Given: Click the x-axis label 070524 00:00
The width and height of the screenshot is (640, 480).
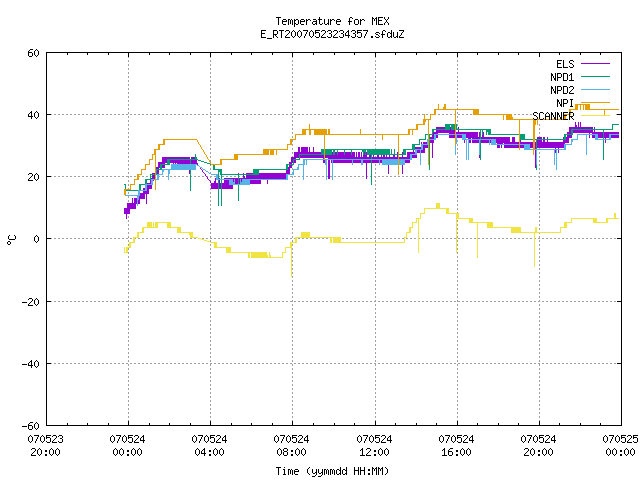Looking at the screenshot, I should pos(127,446).
